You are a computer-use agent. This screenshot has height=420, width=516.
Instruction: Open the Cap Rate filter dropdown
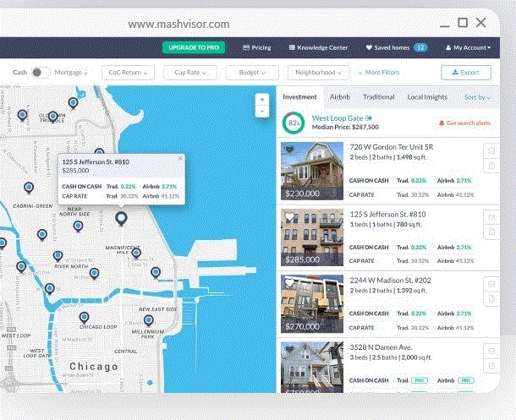pos(190,73)
